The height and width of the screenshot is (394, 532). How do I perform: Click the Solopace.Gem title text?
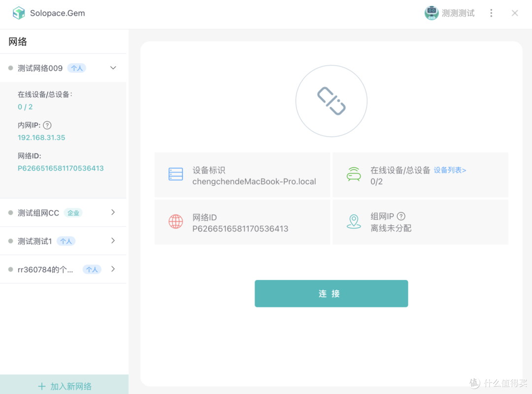click(57, 13)
